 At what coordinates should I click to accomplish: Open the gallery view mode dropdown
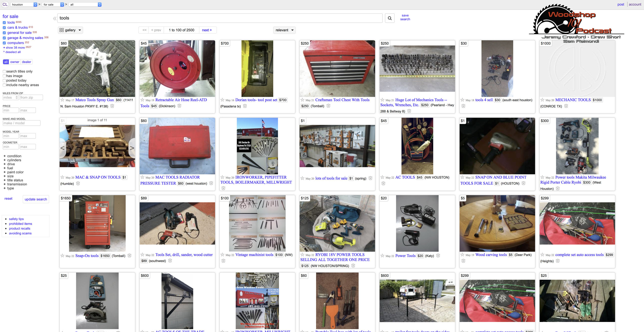point(70,30)
